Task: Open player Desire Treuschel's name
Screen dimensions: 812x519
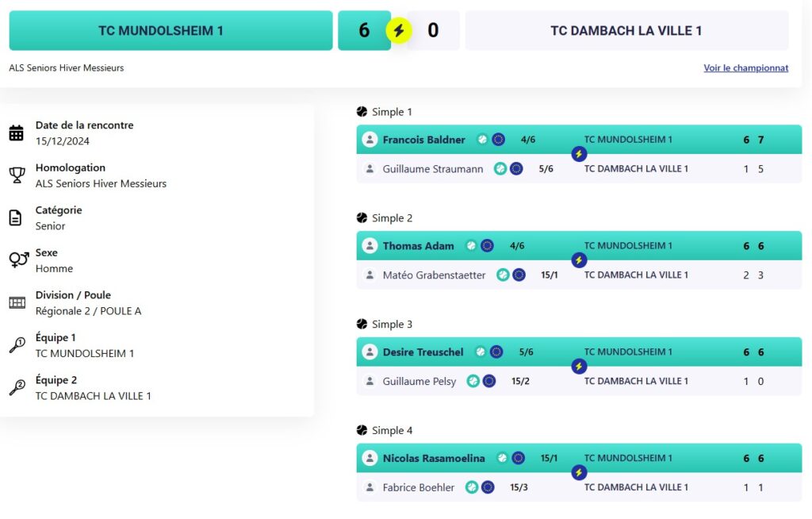Action: click(423, 352)
